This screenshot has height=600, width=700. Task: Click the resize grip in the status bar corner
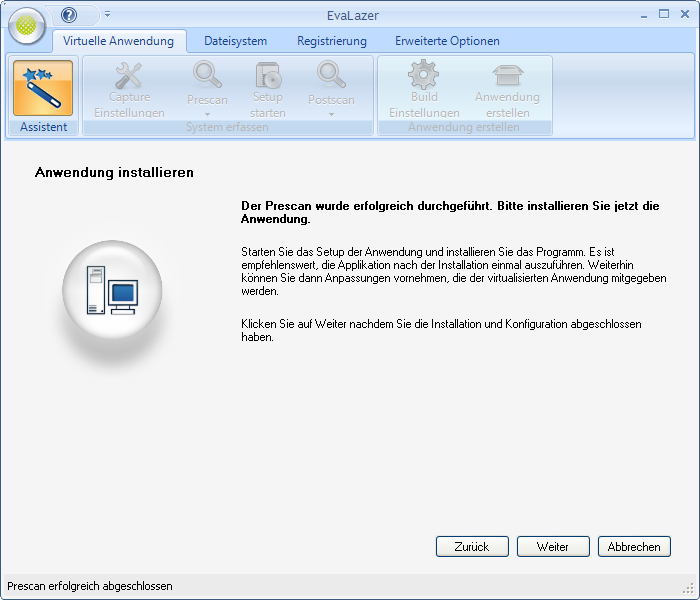[688, 589]
